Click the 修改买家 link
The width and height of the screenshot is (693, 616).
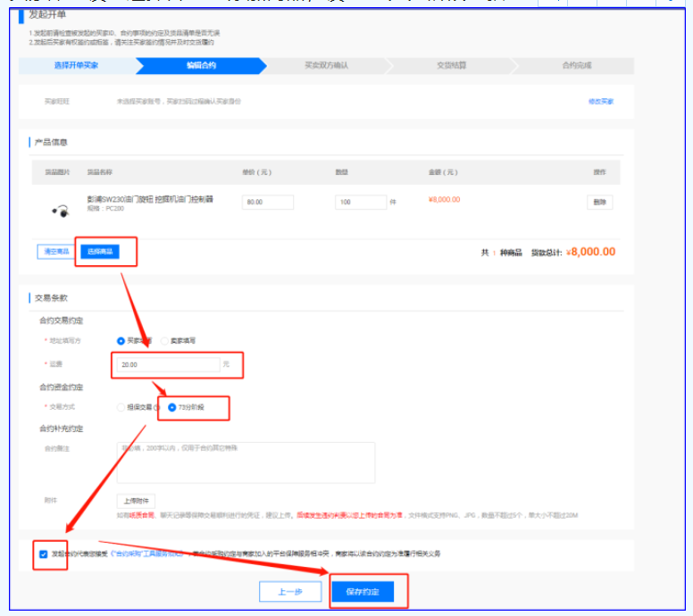click(600, 102)
